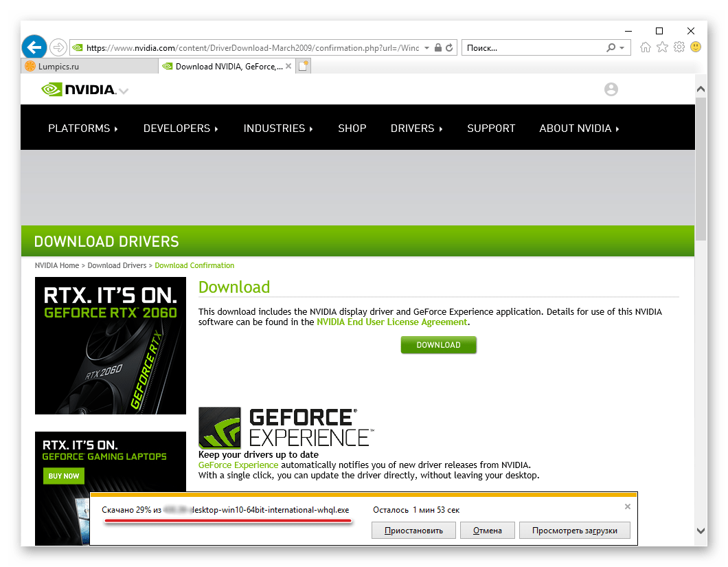The image size is (728, 567).
Task: Open Internet Explorer settings gear
Action: click(x=679, y=47)
